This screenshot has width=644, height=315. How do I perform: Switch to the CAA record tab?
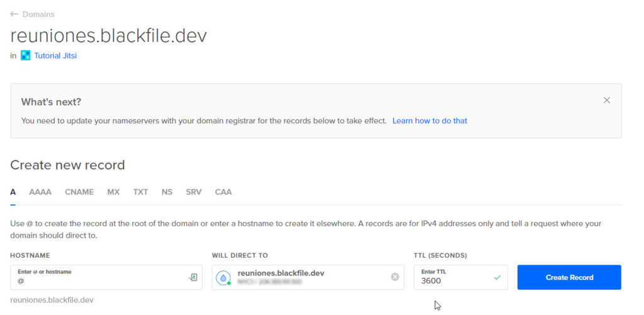(223, 192)
